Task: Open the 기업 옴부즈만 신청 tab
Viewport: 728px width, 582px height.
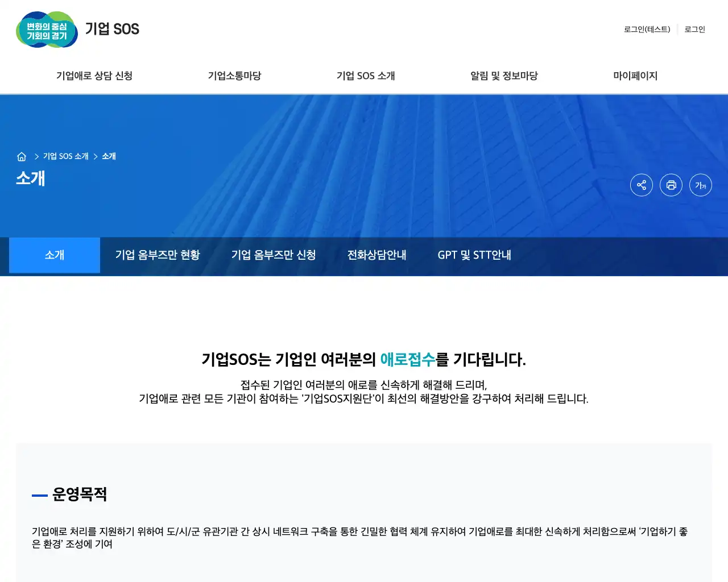Action: pyautogui.click(x=274, y=255)
